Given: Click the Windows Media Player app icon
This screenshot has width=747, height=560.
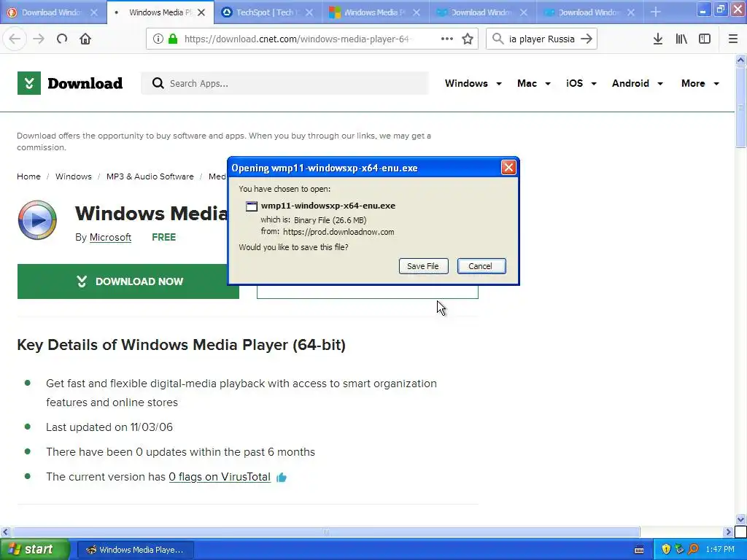Looking at the screenshot, I should (x=37, y=220).
